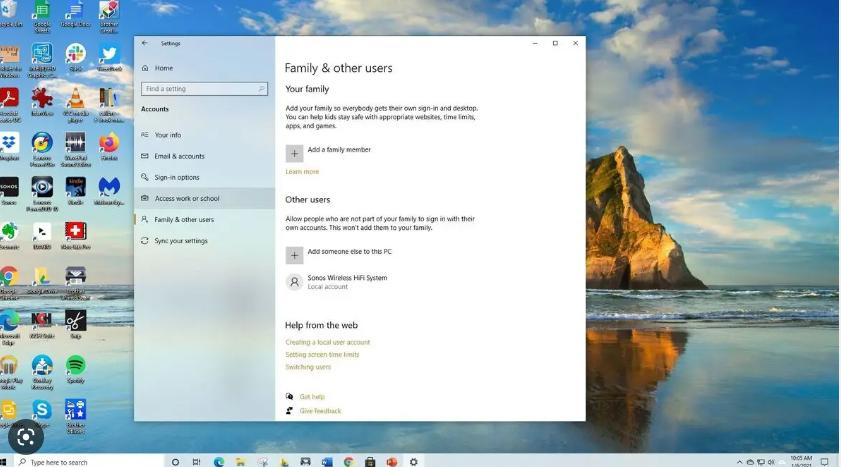Screen dimensions: 841x467
Task: Open Word from the taskbar
Action: [327, 462]
